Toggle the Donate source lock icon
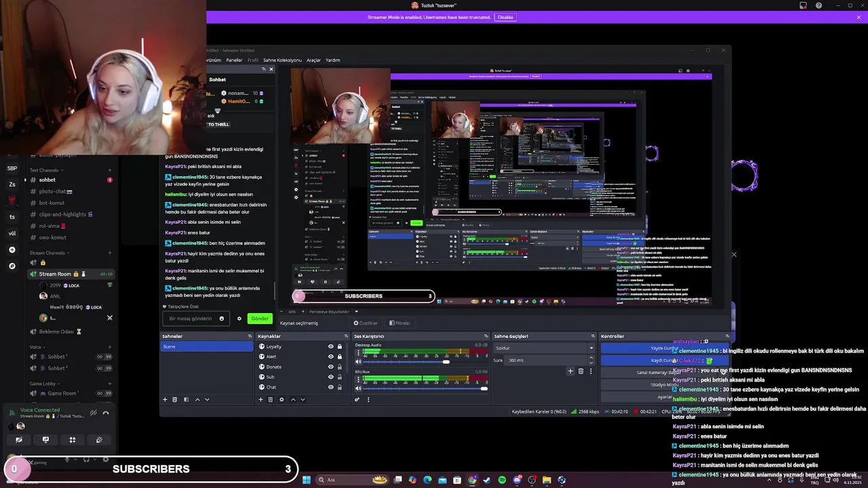The height and width of the screenshot is (488, 868). (x=340, y=367)
